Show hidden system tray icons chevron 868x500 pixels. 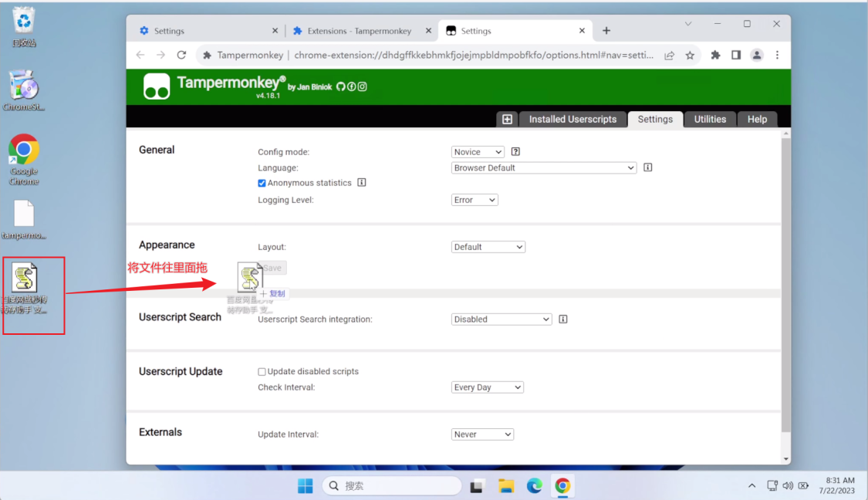click(751, 485)
